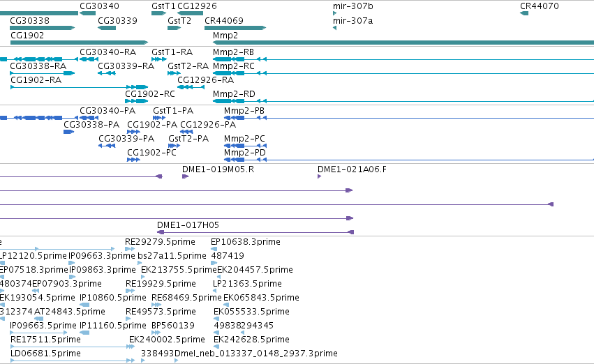Select EST IP09863.3prime
Viewport: 594px width, 364px height.
pyautogui.click(x=103, y=270)
